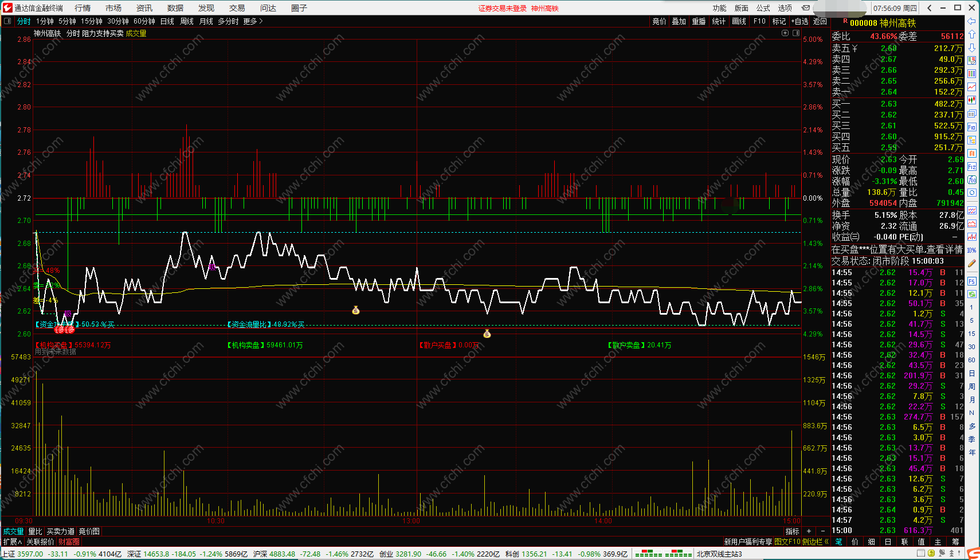Viewport: 980px width, 560px height.
Task: Click the 叠加 toolbar button
Action: (x=679, y=21)
